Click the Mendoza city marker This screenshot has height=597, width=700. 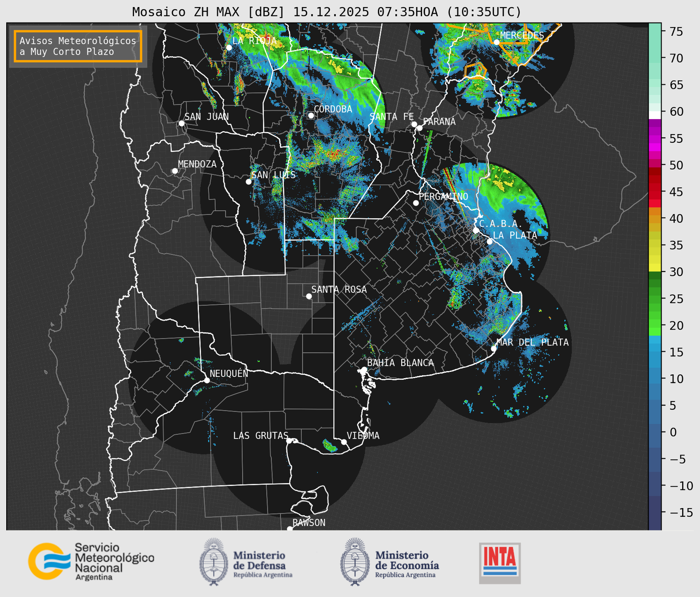pos(175,171)
